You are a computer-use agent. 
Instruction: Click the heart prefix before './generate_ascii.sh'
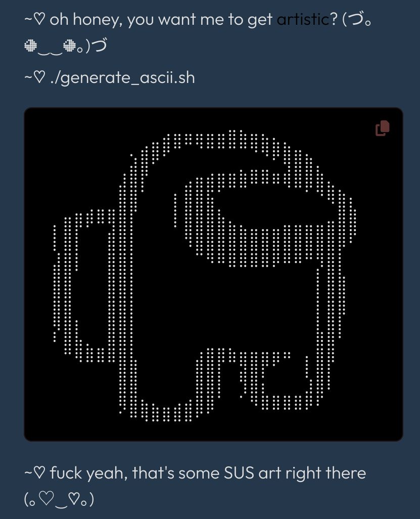[34, 78]
